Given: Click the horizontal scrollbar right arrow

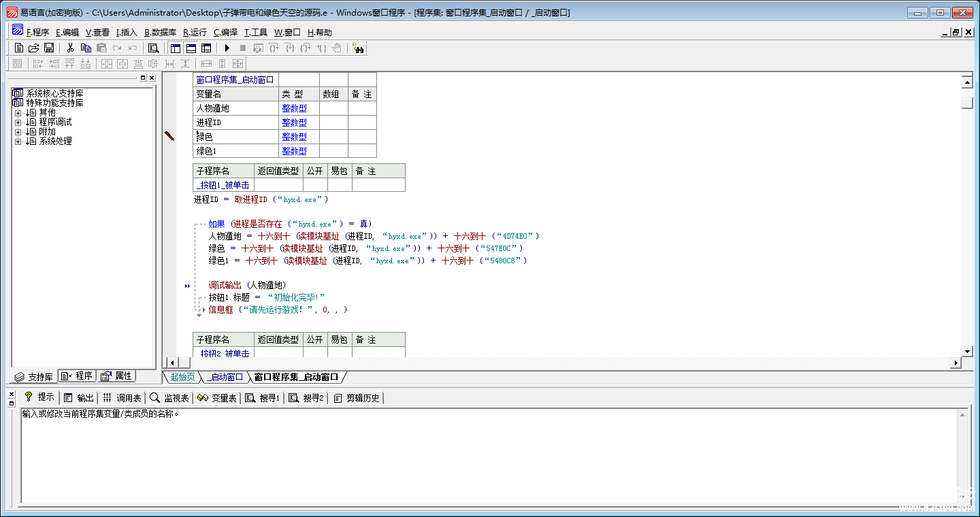Looking at the screenshot, I should click(x=955, y=363).
